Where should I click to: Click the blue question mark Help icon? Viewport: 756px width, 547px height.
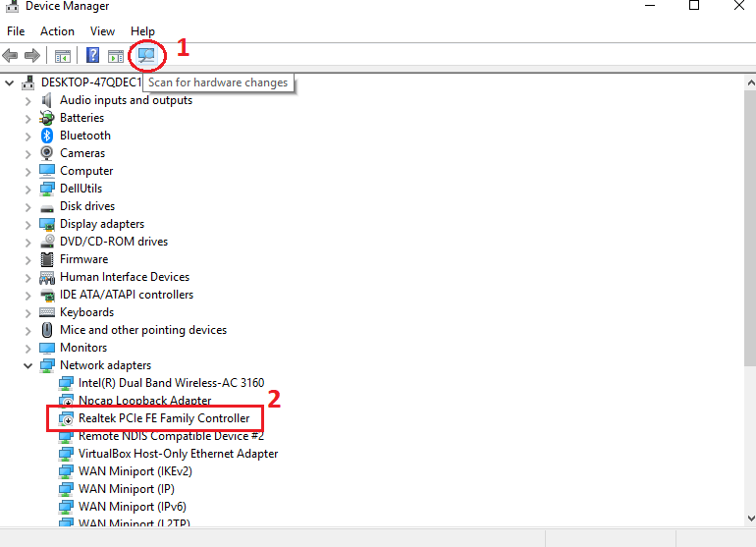coord(92,55)
